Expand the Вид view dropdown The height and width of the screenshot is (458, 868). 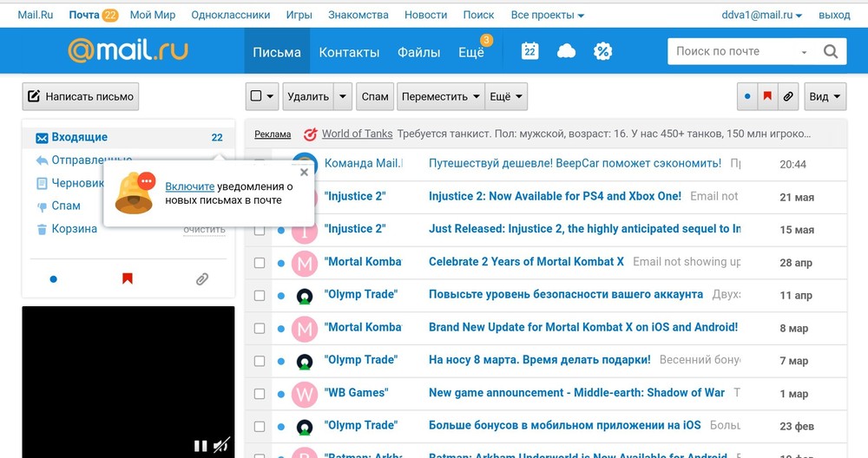(x=825, y=96)
